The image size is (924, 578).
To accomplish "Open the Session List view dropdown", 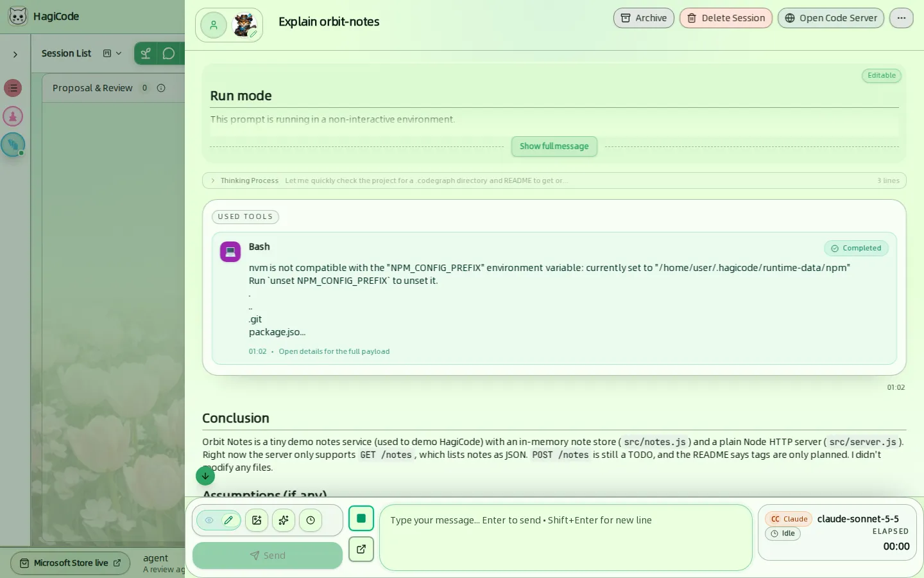I will tap(112, 53).
